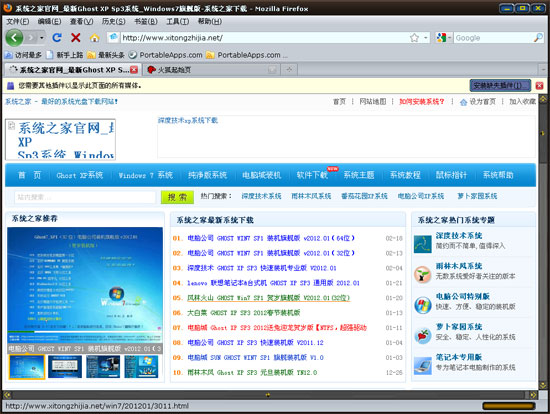Click the plugin notification puzzle icon

pos(11,85)
